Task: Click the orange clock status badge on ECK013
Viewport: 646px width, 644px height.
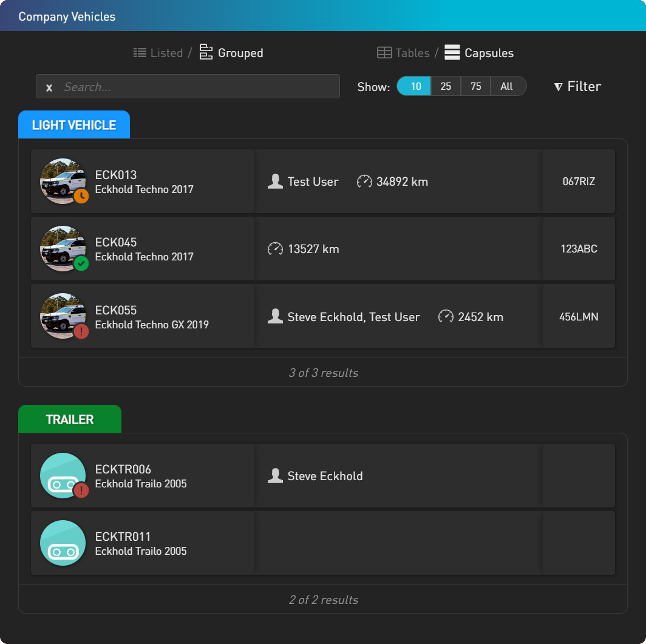Action: [x=81, y=196]
